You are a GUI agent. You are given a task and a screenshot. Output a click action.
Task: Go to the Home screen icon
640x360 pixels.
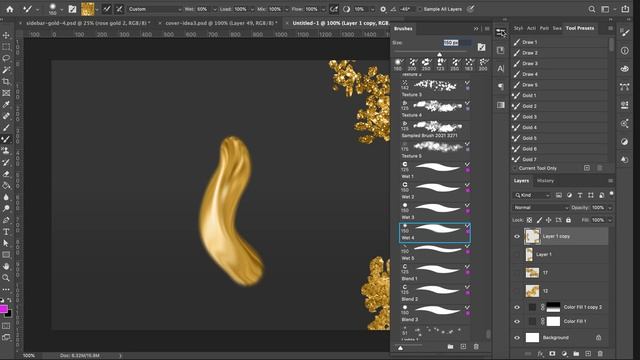coord(9,9)
